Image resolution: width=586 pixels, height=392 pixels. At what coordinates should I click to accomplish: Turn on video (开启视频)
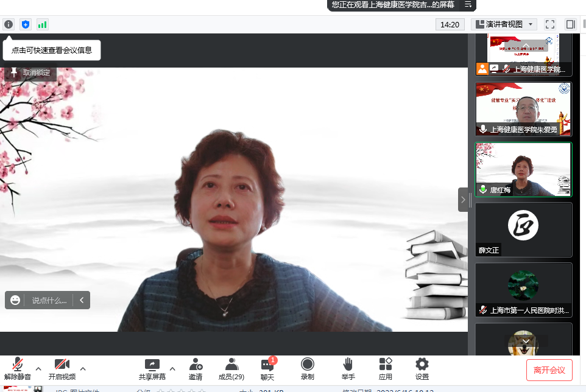click(62, 369)
